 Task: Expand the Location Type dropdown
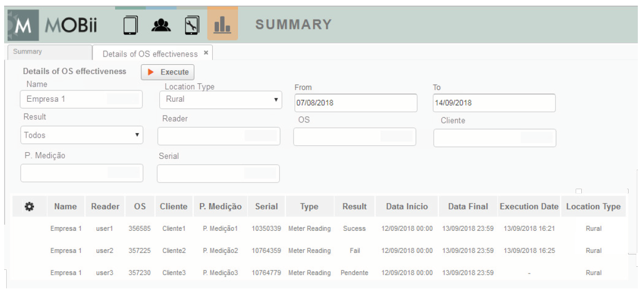220,99
